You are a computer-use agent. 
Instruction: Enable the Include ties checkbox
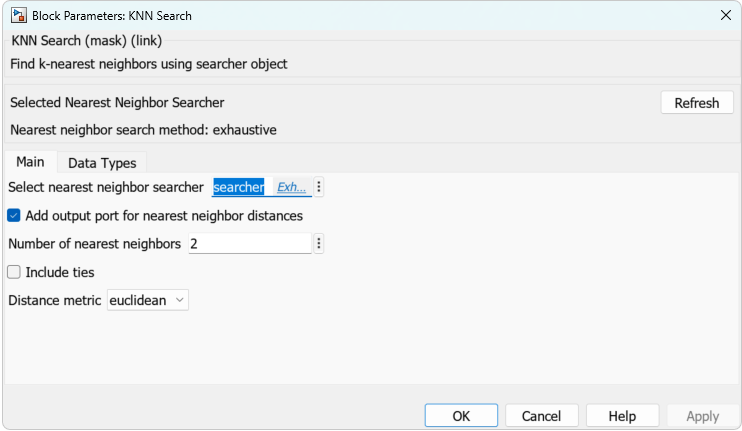[x=14, y=272]
